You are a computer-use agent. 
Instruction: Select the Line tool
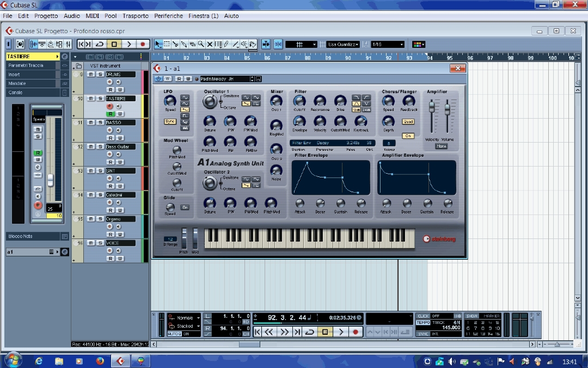236,44
